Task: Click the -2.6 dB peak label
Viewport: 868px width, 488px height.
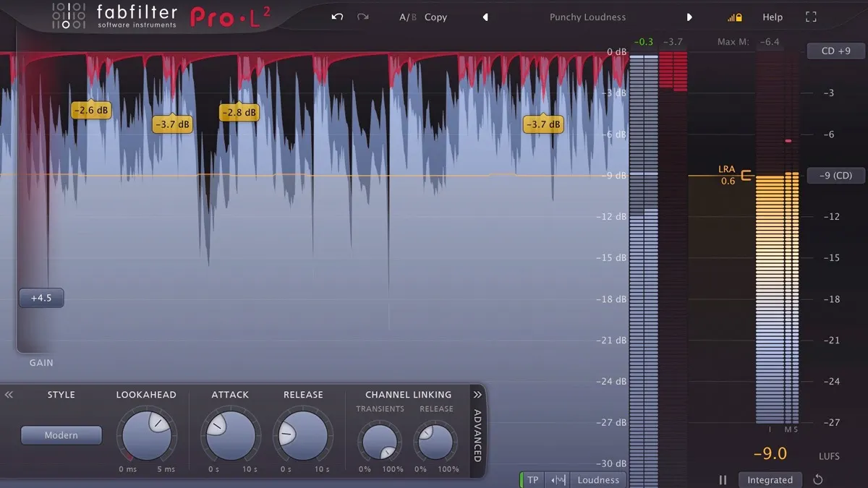Action: point(91,111)
